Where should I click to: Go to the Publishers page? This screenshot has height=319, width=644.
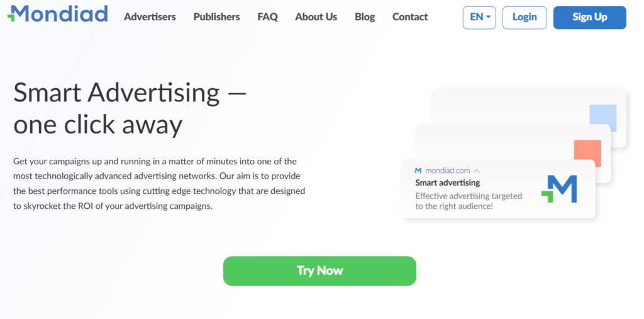click(x=216, y=17)
